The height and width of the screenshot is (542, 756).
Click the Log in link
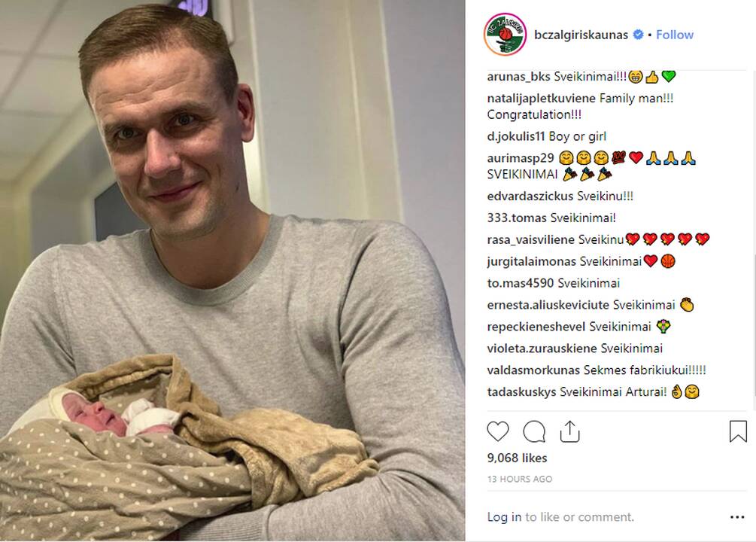[504, 517]
